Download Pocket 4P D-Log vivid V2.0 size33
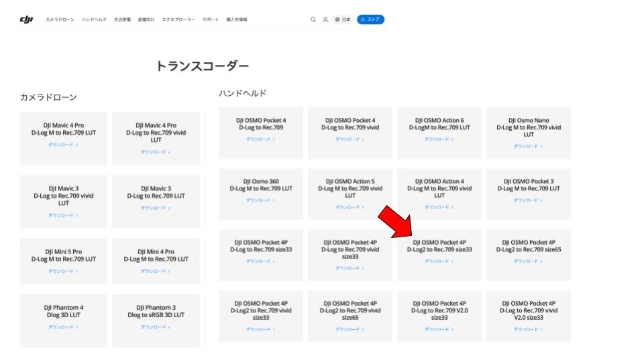The image size is (644, 362). pyautogui.click(x=528, y=330)
